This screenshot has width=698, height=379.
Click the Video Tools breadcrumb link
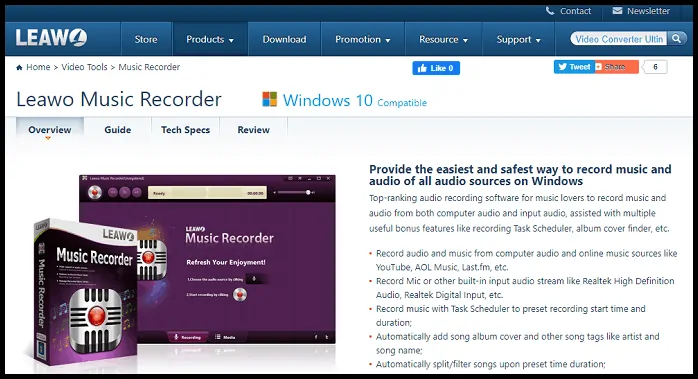[84, 67]
